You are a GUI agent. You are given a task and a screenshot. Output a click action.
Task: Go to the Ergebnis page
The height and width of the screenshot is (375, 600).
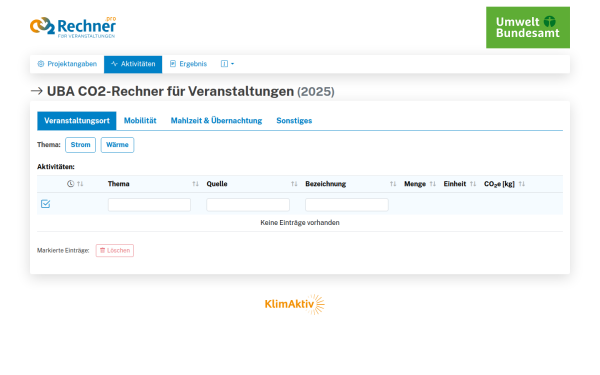click(x=188, y=64)
